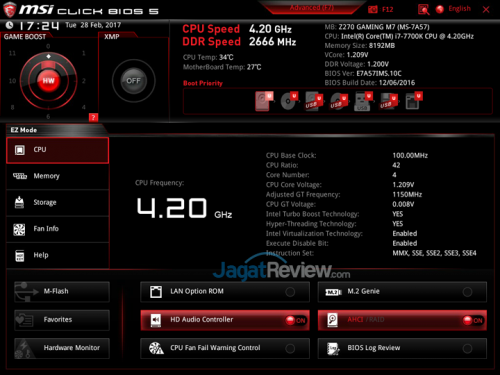Click the CPU GT Voltage value 0.008V
The height and width of the screenshot is (375, 500).
pos(403,204)
